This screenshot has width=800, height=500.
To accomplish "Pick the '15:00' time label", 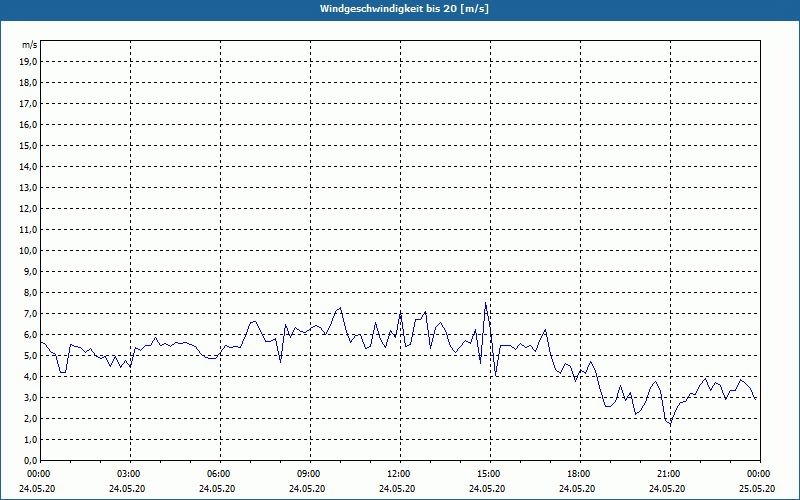I will coord(488,474).
